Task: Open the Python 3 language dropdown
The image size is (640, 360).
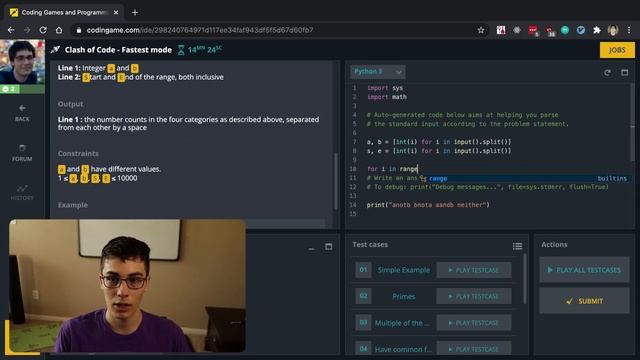Action: (x=378, y=72)
